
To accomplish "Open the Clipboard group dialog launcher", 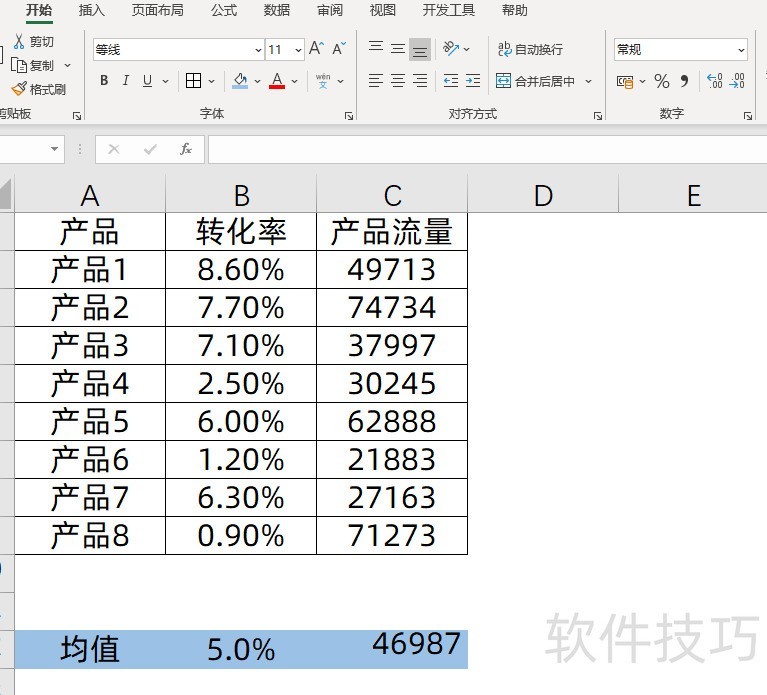I will tap(77, 116).
